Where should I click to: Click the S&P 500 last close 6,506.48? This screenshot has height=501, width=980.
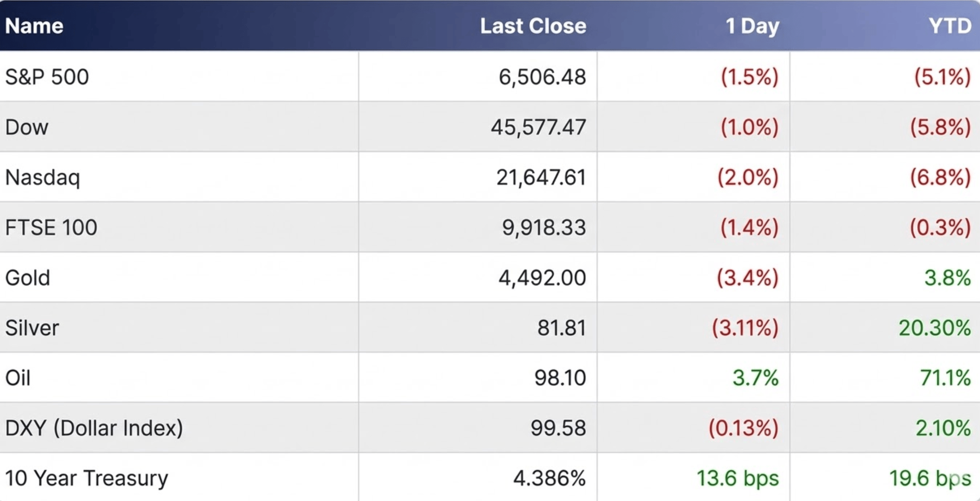(542, 77)
